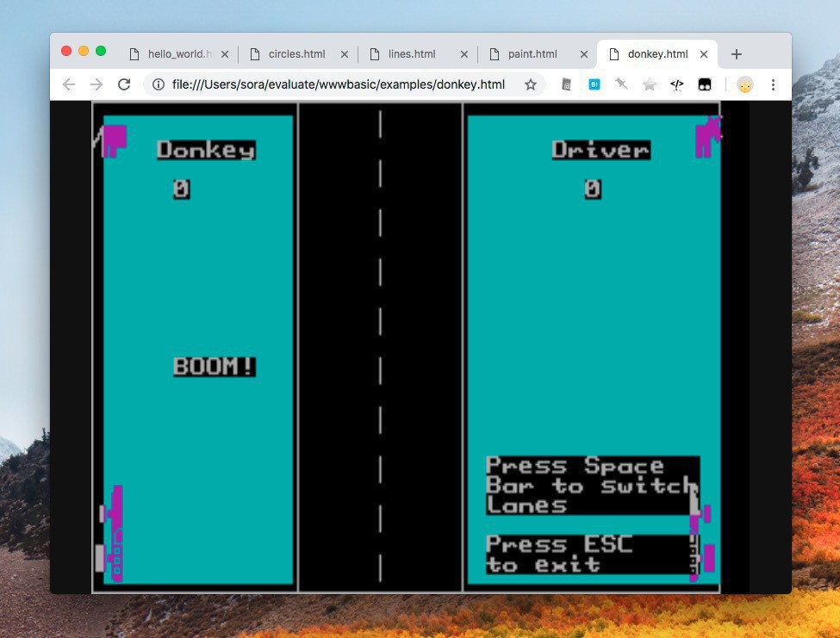The height and width of the screenshot is (638, 840).
Task: Close the circles.html tab
Action: click(x=345, y=54)
